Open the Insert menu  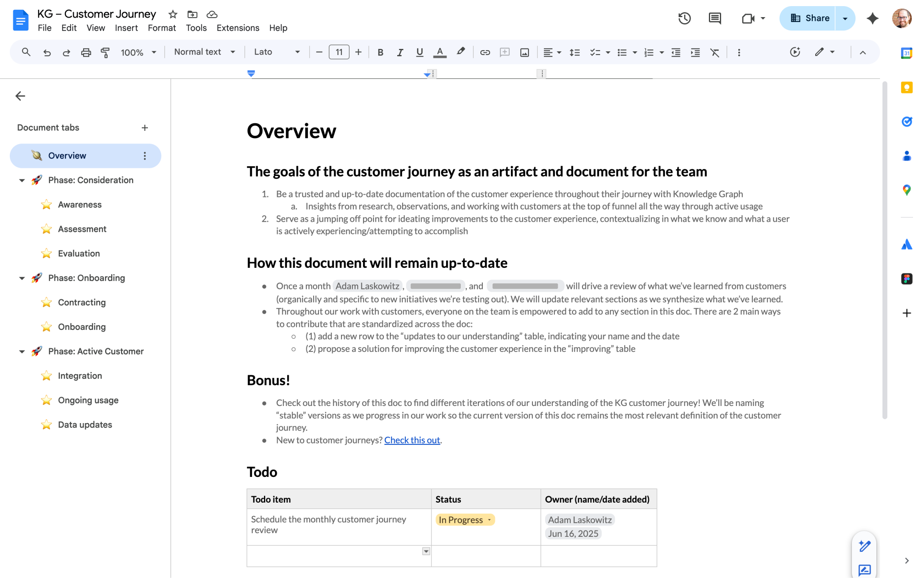coord(126,28)
